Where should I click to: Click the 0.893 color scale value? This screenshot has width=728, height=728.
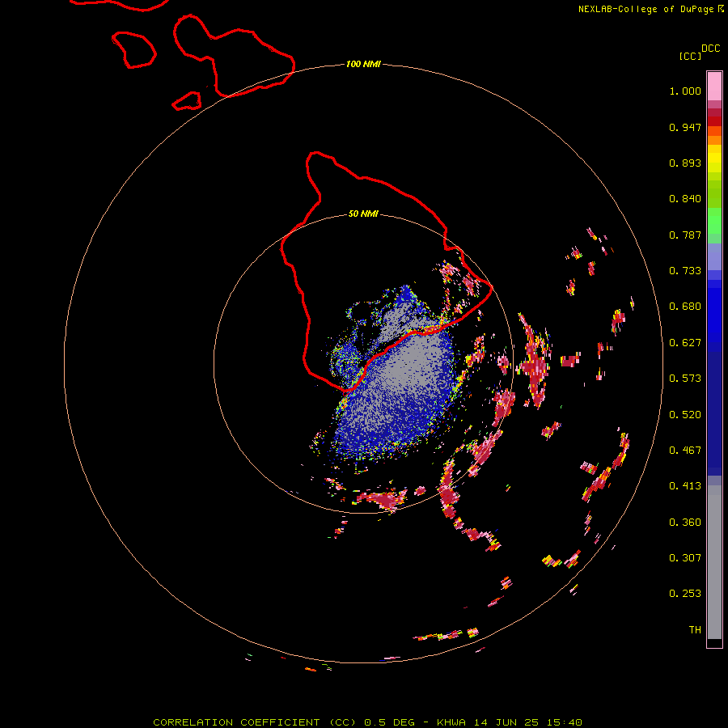pos(685,163)
